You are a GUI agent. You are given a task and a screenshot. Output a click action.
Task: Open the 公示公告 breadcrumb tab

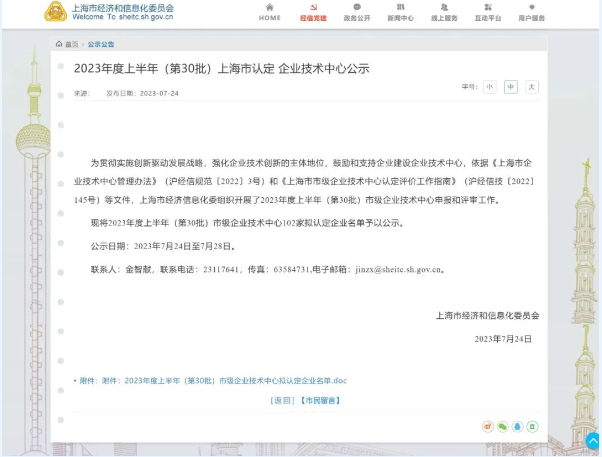coord(101,44)
